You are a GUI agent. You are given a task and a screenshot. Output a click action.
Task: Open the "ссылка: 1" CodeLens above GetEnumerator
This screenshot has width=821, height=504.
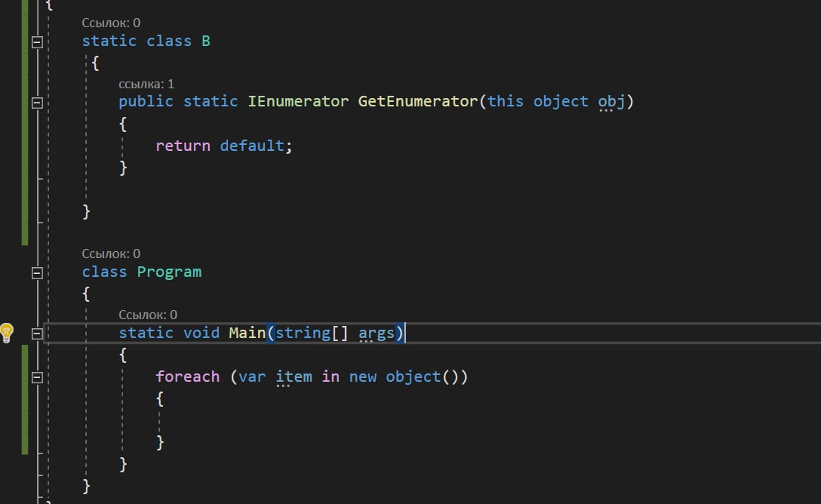coord(146,84)
